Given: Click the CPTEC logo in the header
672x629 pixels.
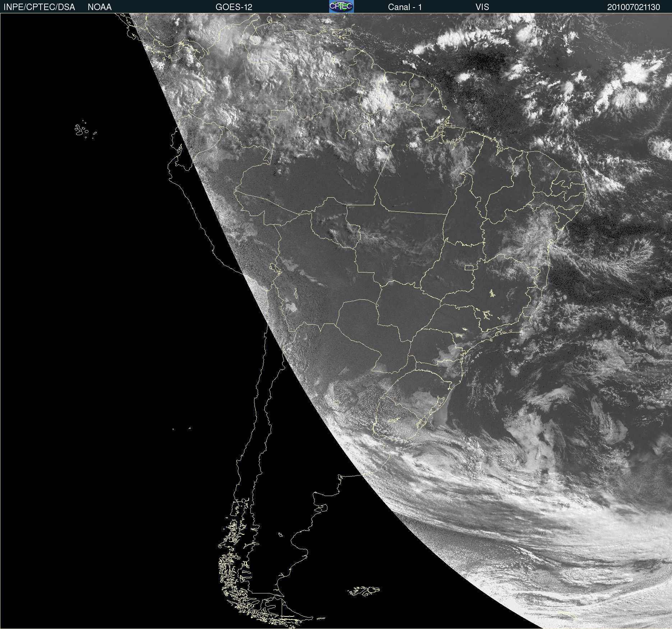Looking at the screenshot, I should tap(341, 6).
